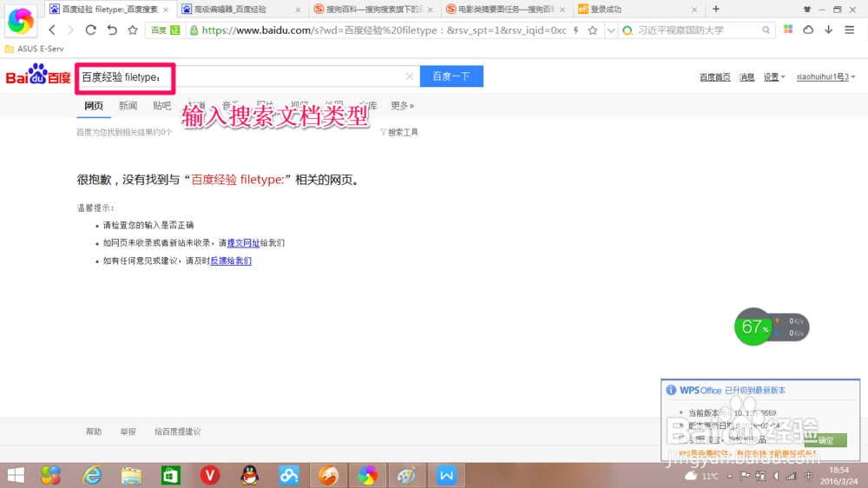Switch to the 电影类摘要图任务 tab
Screen dimensions: 868x488
click(505, 10)
